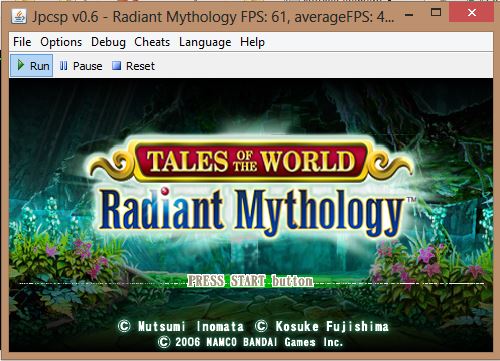500x361 pixels.
Task: Click the 2006 NAMCO BANDAI Games line
Action: tap(250, 342)
